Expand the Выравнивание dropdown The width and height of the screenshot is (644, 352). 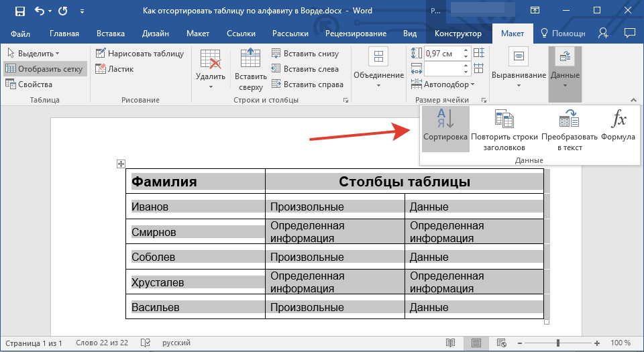[x=519, y=75]
